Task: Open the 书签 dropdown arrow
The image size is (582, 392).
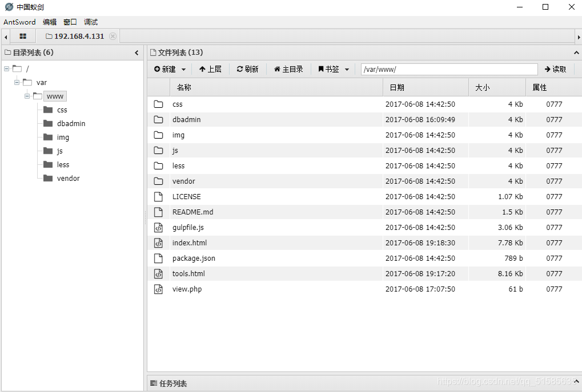Action: pyautogui.click(x=347, y=70)
